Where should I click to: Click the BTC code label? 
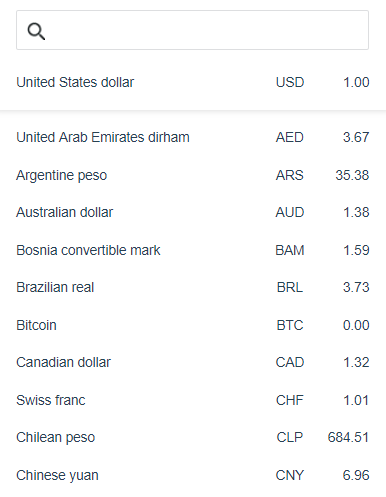290,325
